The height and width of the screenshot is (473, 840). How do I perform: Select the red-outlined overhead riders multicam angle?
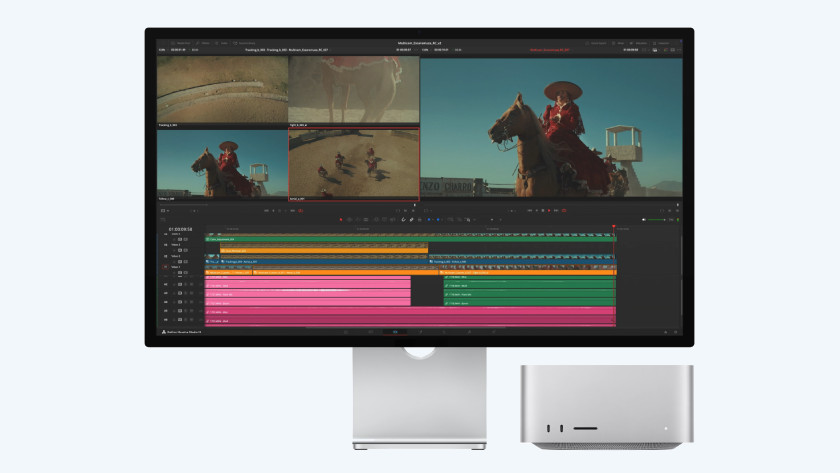pyautogui.click(x=354, y=163)
